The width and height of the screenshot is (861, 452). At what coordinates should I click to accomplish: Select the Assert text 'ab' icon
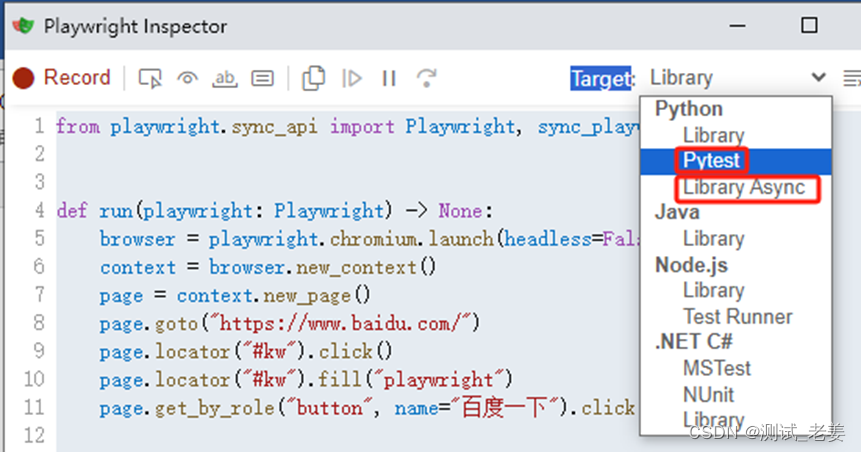pos(225,79)
